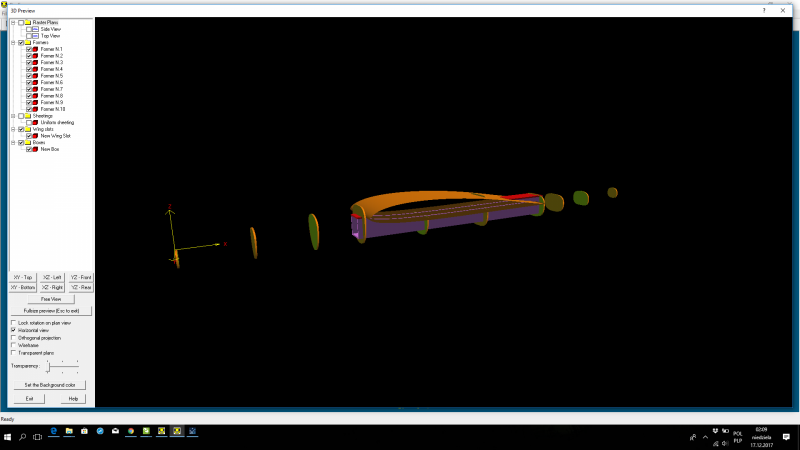Viewport: 800px width, 450px height.
Task: Click Set the Background color button
Action: (50, 384)
